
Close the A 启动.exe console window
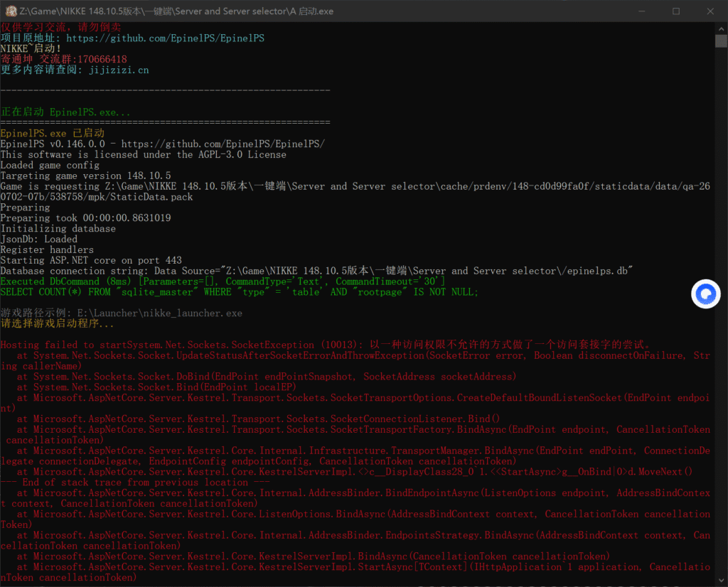(x=710, y=11)
